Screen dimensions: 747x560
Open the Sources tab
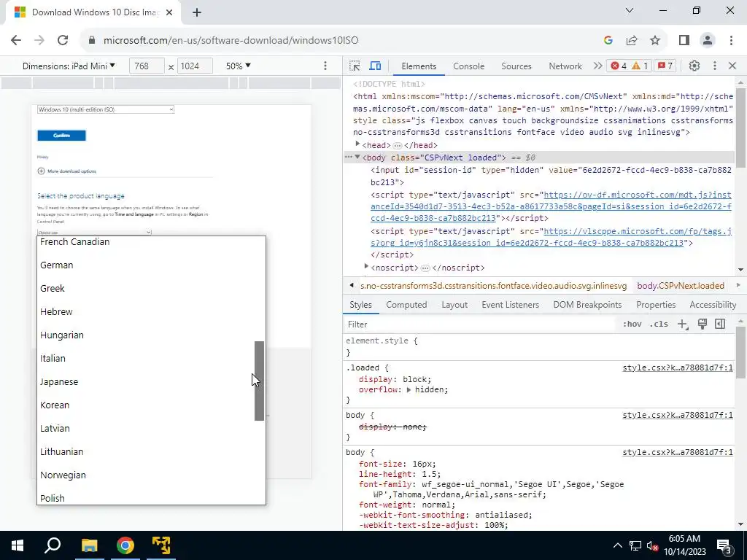[x=516, y=66]
